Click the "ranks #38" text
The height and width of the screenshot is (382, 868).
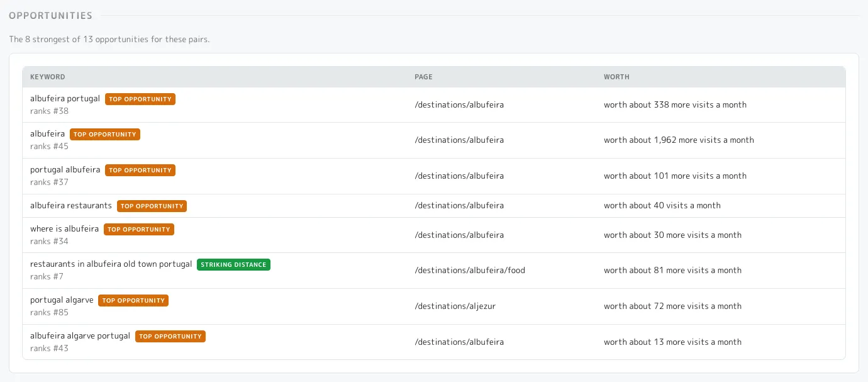pyautogui.click(x=49, y=111)
